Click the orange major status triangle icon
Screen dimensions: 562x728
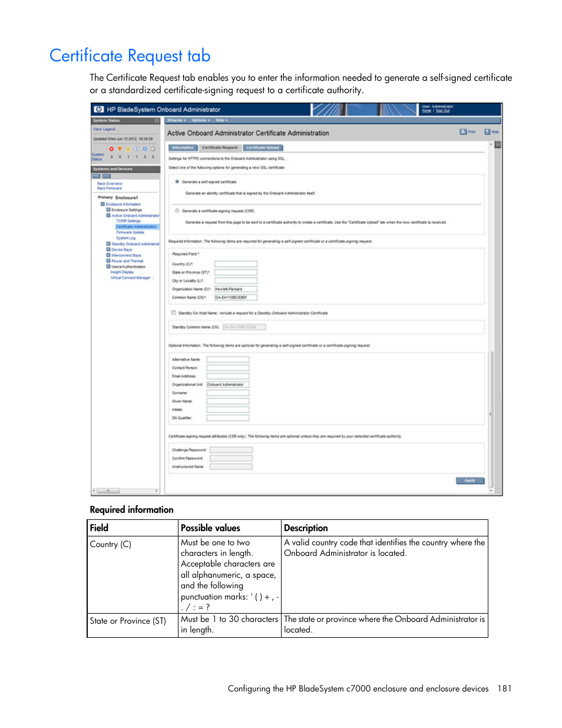click(120, 149)
